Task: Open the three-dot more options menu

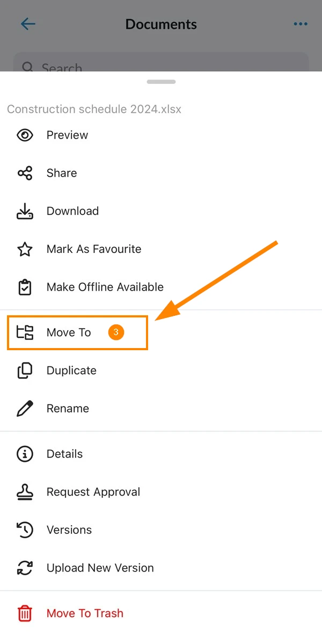Action: pyautogui.click(x=301, y=24)
